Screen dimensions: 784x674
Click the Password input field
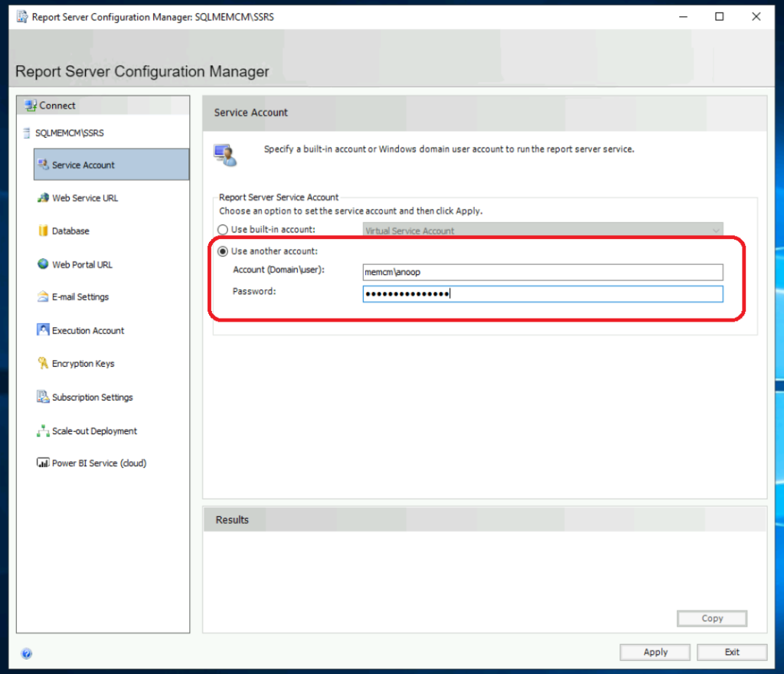(x=543, y=294)
